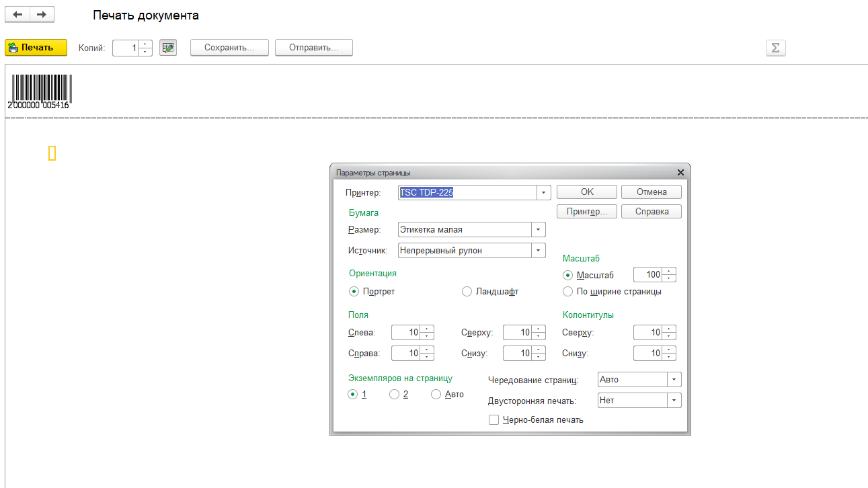Select Ландшафт orientation

coord(467,292)
